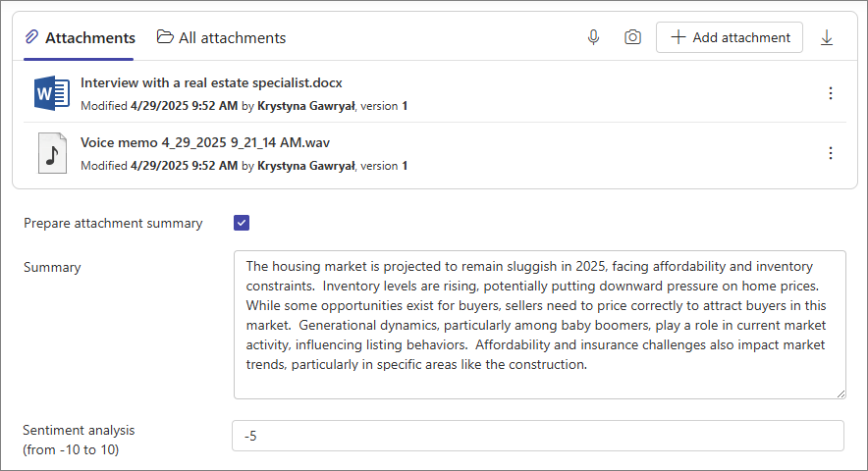This screenshot has width=868, height=471.
Task: Click the Sentiment analysis value field
Action: 537,436
